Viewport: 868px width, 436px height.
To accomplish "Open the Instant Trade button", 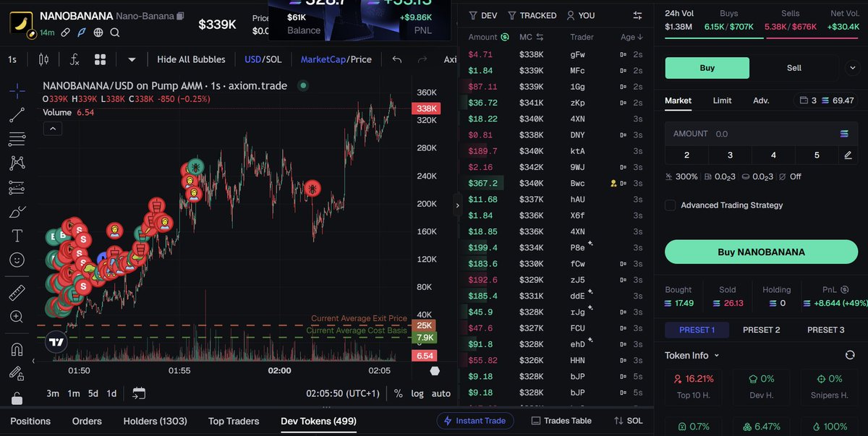I will tap(475, 421).
